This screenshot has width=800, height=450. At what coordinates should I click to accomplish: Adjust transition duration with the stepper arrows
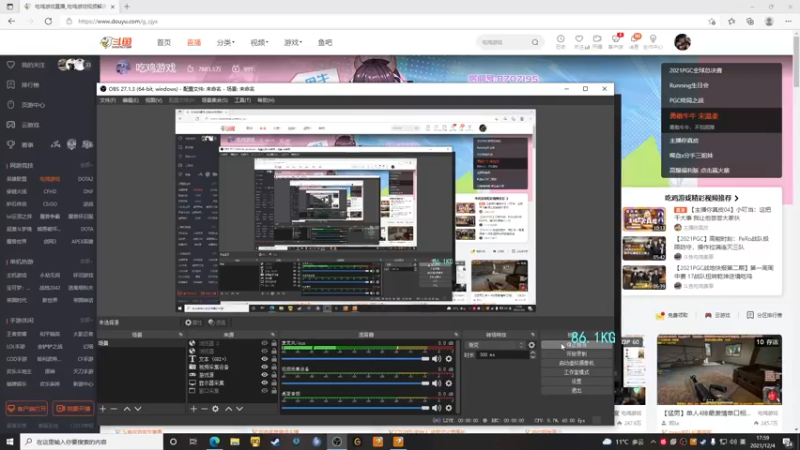point(533,355)
